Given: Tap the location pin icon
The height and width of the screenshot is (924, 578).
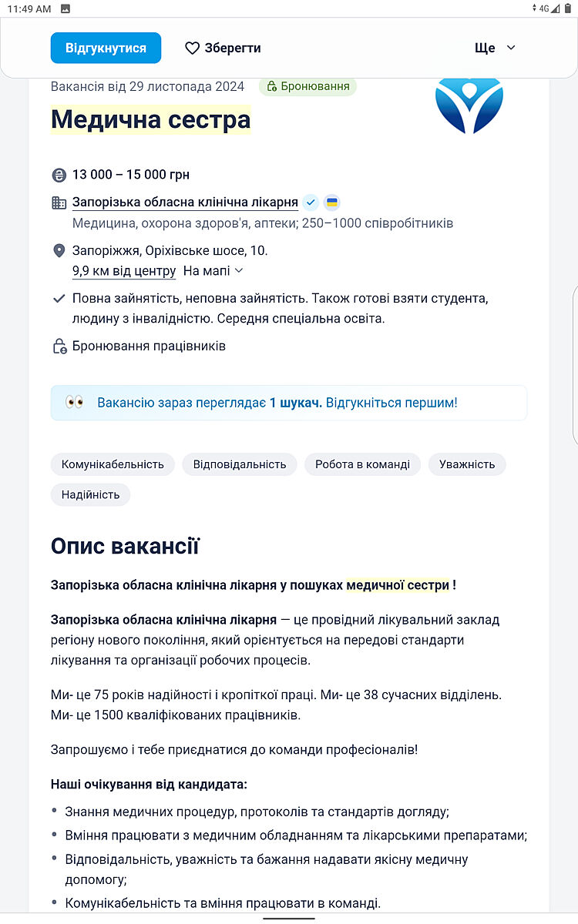Looking at the screenshot, I should click(59, 251).
